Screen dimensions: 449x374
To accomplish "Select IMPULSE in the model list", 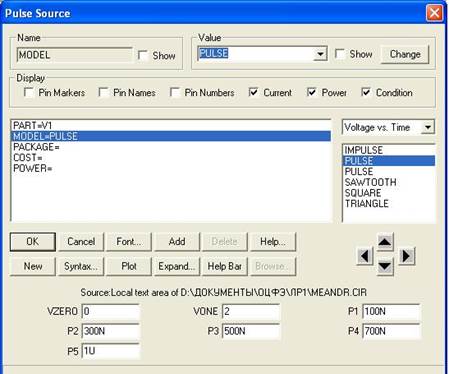I will coord(389,150).
